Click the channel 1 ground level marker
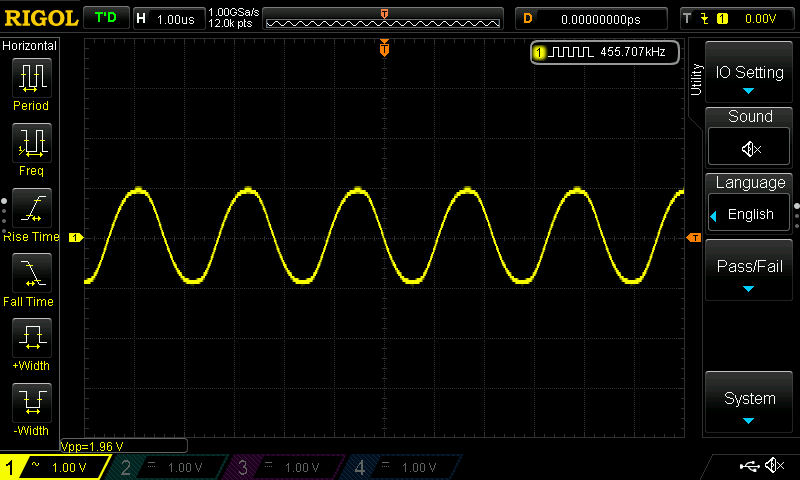The image size is (800, 480). [76, 238]
